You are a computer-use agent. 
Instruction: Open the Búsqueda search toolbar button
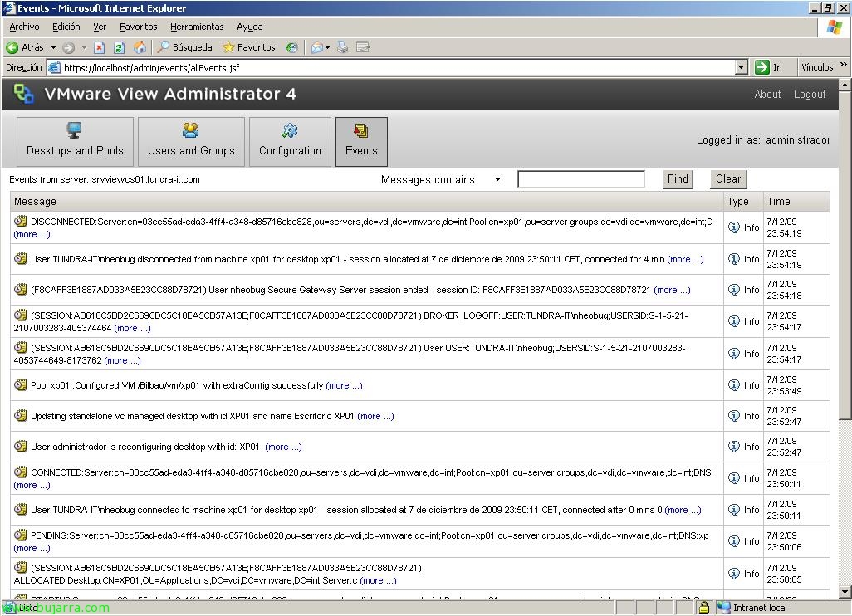click(x=184, y=47)
